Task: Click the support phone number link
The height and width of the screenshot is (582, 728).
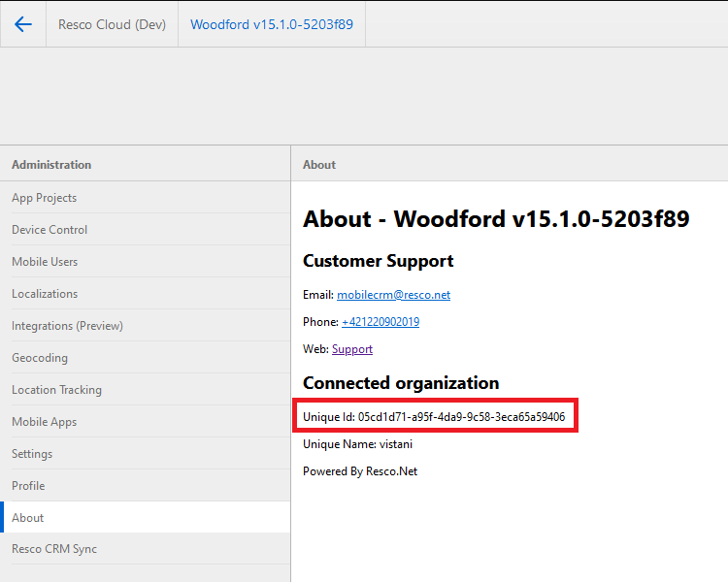Action: (x=381, y=322)
